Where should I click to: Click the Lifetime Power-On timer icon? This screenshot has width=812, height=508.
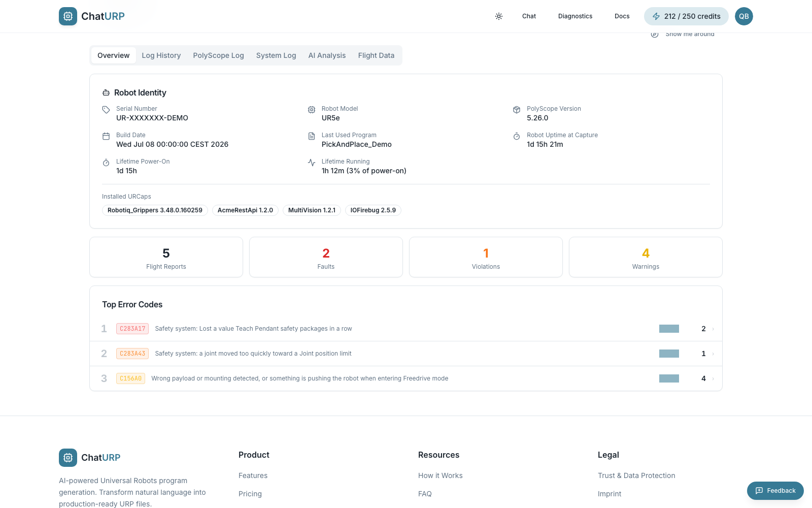(106, 163)
